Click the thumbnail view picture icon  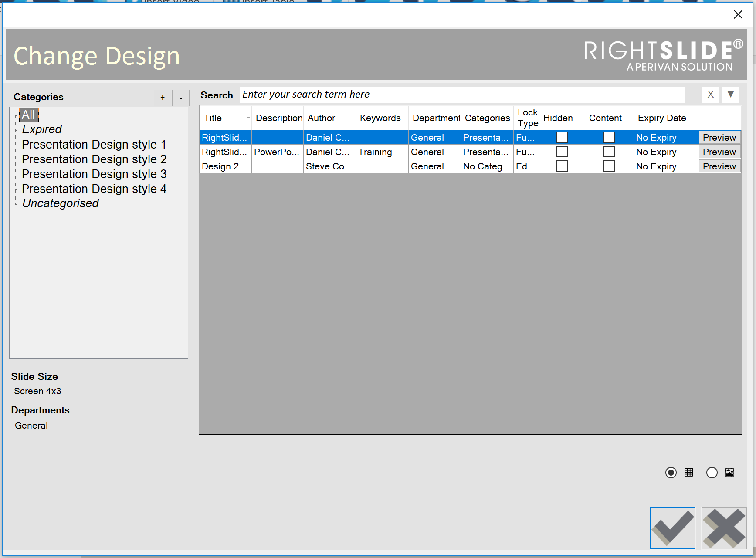(x=729, y=472)
